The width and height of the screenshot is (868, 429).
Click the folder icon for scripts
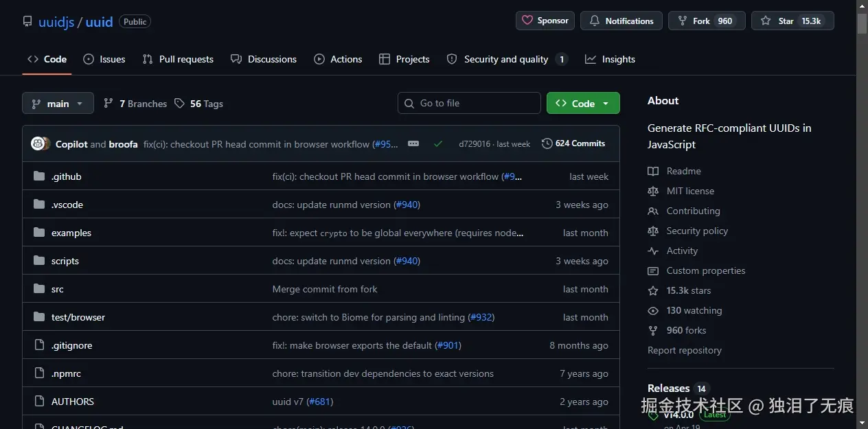coord(39,261)
